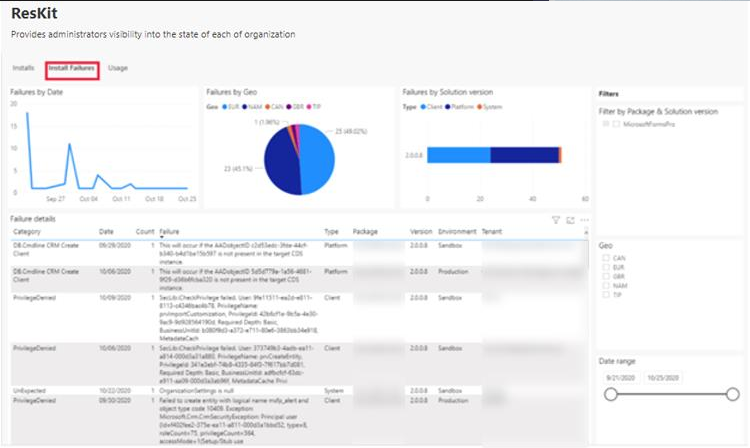The height and width of the screenshot is (448, 750).
Task: Click the EUR legend marker in Failures by Geo
Action: pos(225,104)
